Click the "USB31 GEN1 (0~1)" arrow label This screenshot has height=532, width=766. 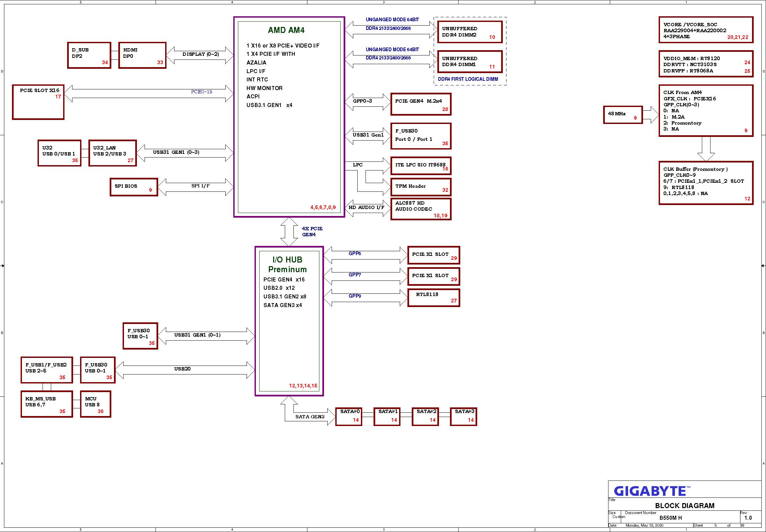(x=197, y=335)
